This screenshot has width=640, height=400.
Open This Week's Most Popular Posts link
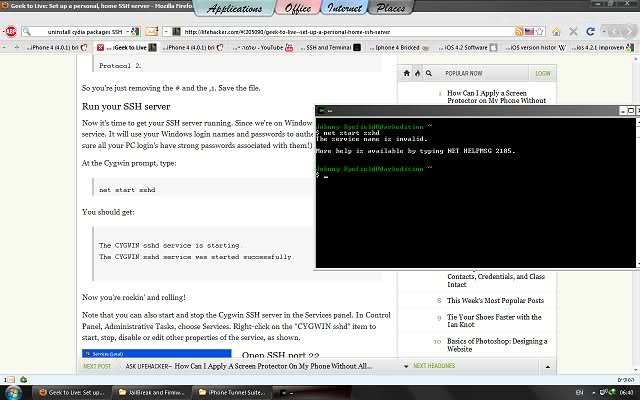(x=495, y=300)
